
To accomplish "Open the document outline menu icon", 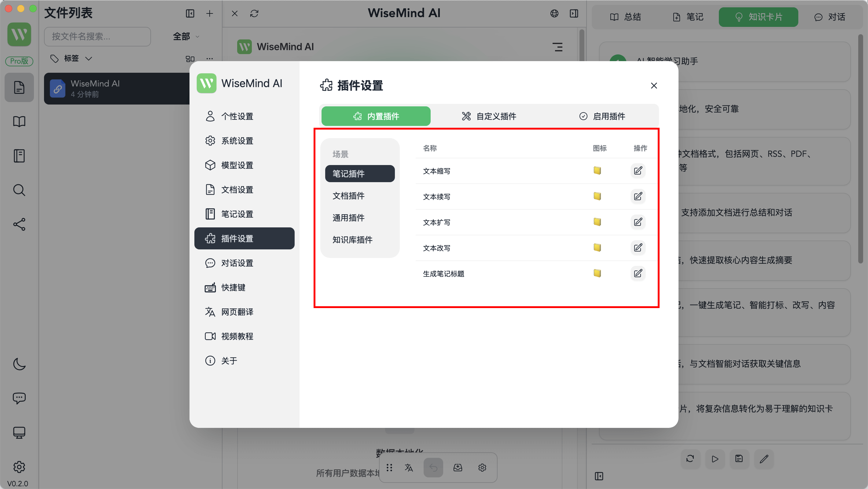I will [558, 47].
